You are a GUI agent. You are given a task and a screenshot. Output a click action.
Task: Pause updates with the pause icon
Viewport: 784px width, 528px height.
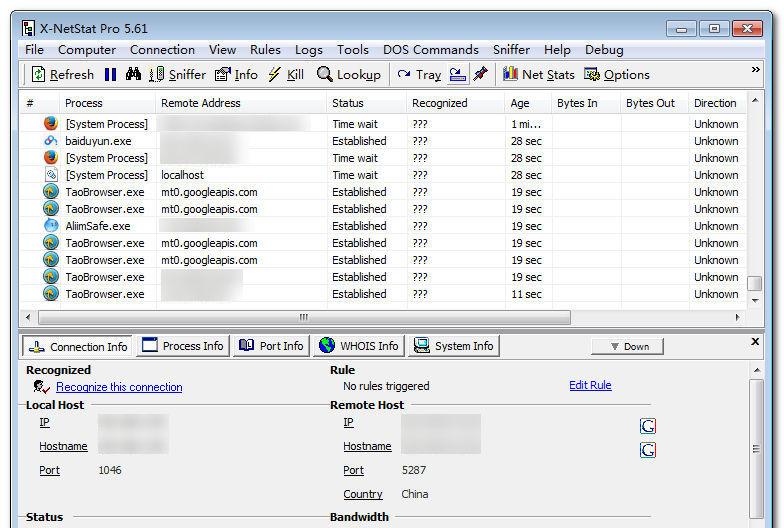point(110,74)
